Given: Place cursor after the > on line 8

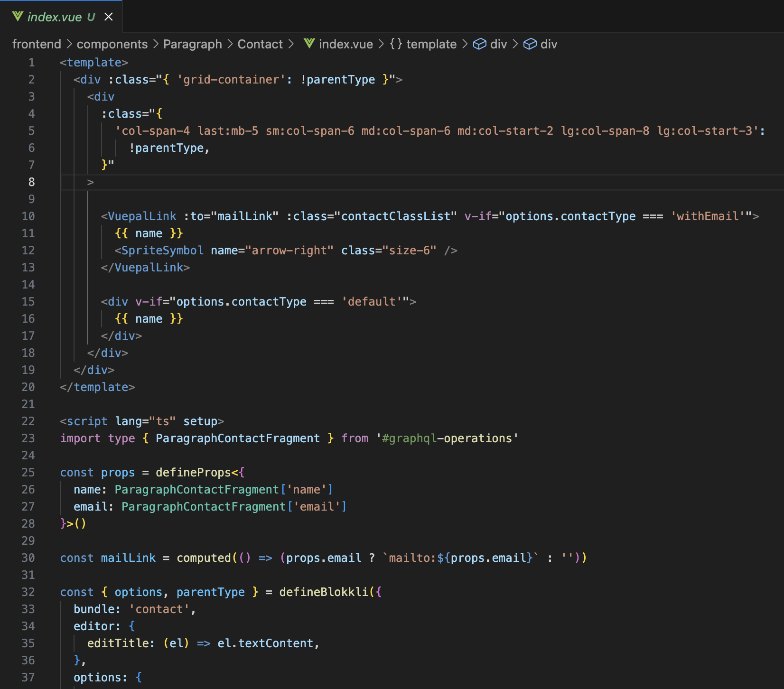Looking at the screenshot, I should pos(94,182).
